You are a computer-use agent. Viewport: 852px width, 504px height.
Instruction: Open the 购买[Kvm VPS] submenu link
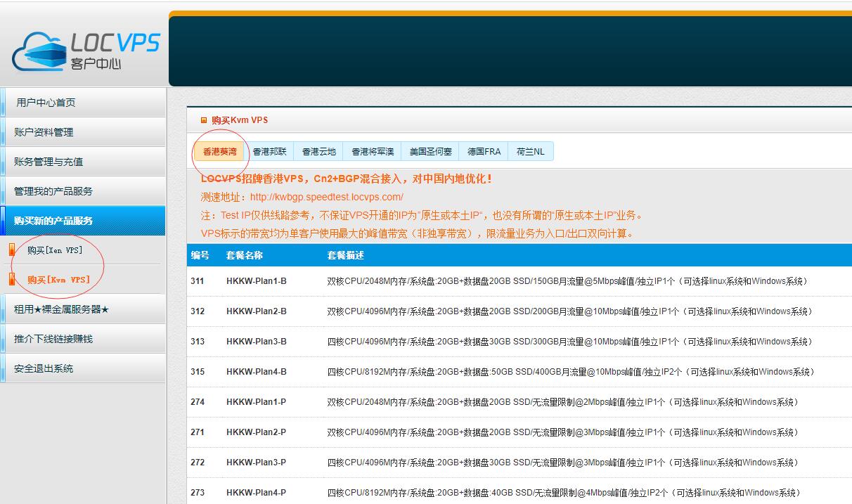(x=58, y=280)
